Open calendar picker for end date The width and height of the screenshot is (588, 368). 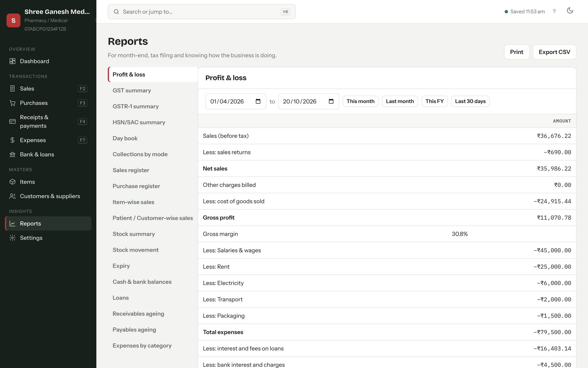[331, 101]
